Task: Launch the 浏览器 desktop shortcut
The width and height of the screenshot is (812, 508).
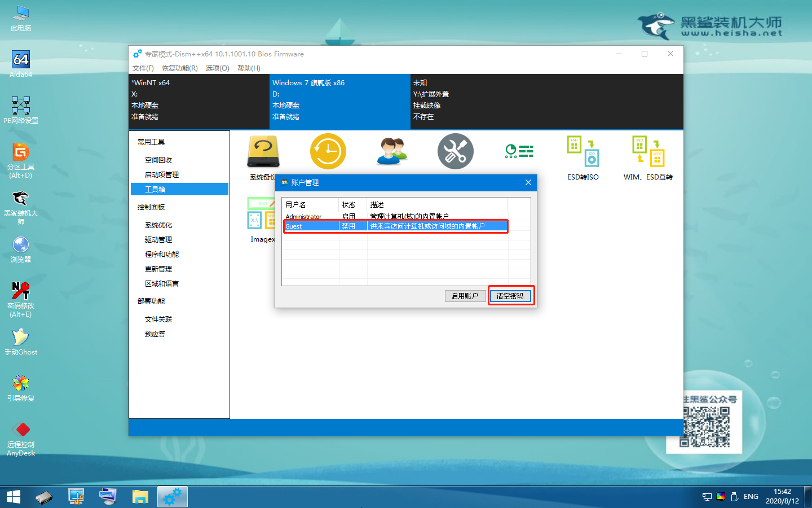Action: 21,249
